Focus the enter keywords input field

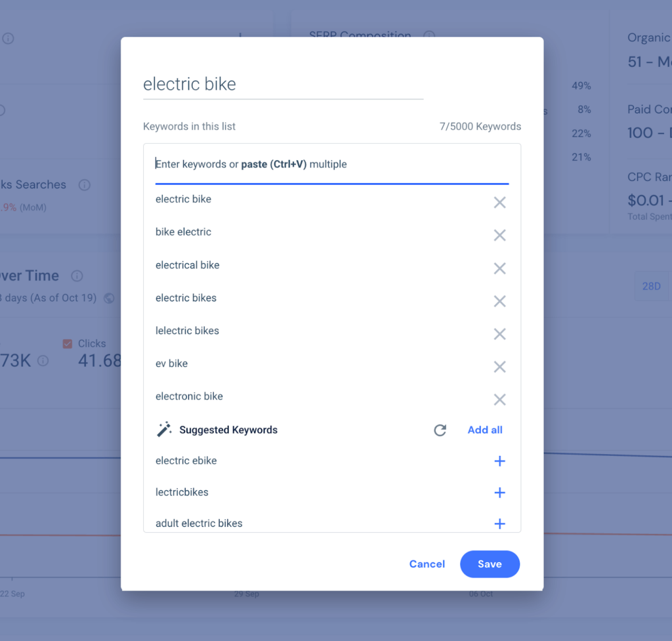[x=331, y=165]
